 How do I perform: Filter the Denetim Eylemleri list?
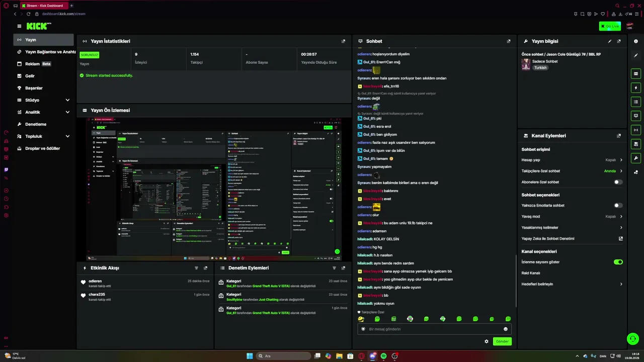pos(334,268)
